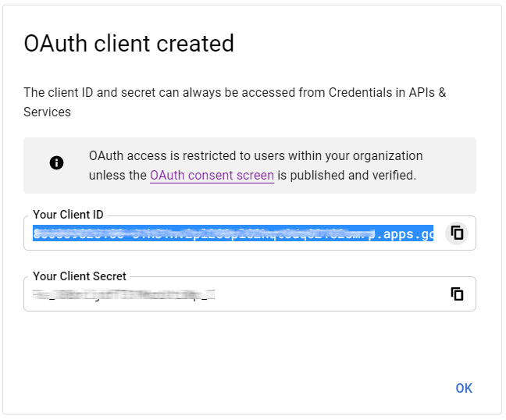Click the "OAuth client created" heading
506x420 pixels.
pyautogui.click(x=129, y=42)
